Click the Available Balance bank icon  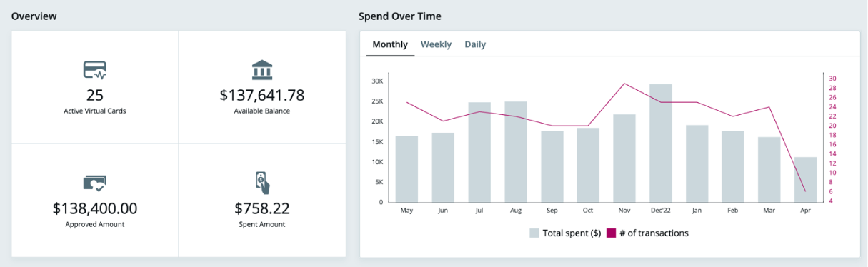pyautogui.click(x=262, y=70)
